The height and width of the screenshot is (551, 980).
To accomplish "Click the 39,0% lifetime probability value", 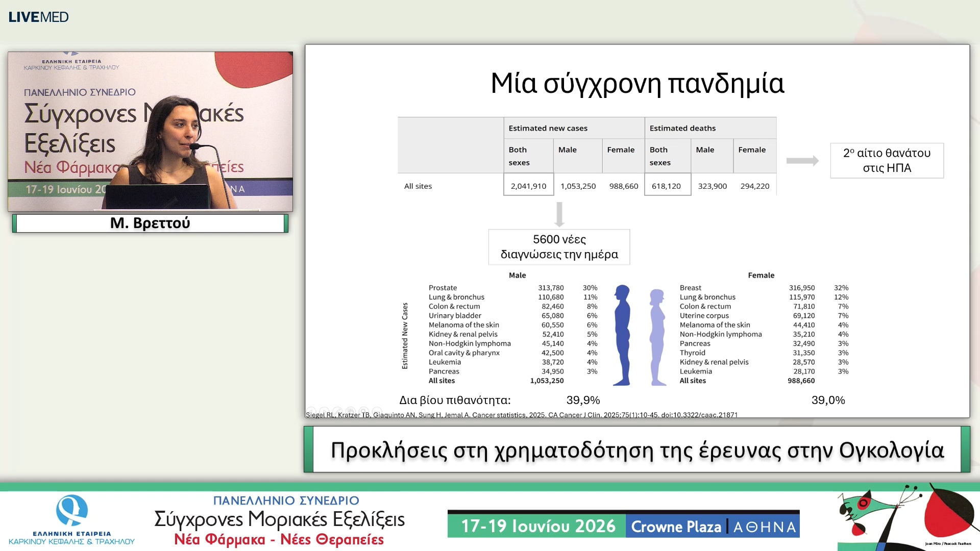I will 828,400.
